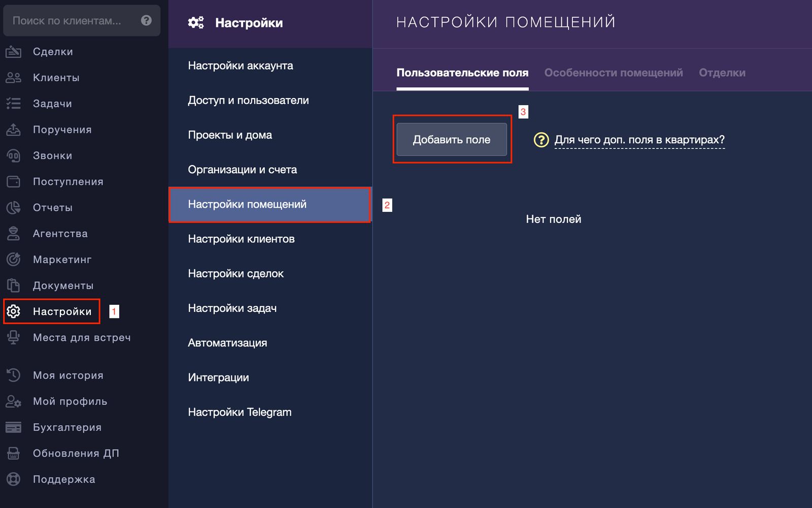The height and width of the screenshot is (508, 812).
Task: Open Моя история label
Action: [x=68, y=375]
